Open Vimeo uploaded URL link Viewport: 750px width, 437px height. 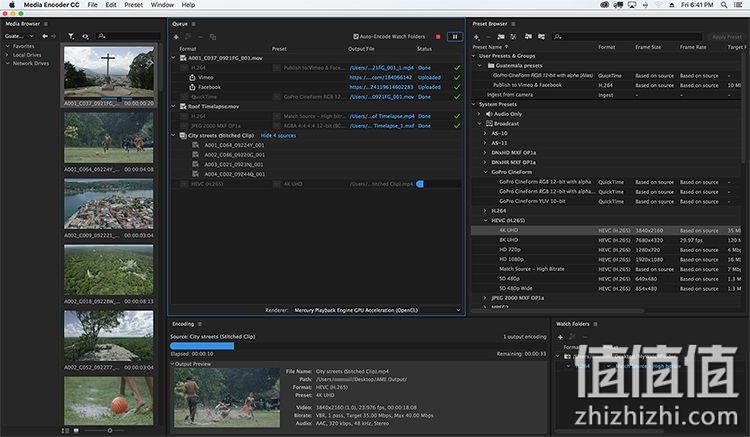(x=381, y=77)
